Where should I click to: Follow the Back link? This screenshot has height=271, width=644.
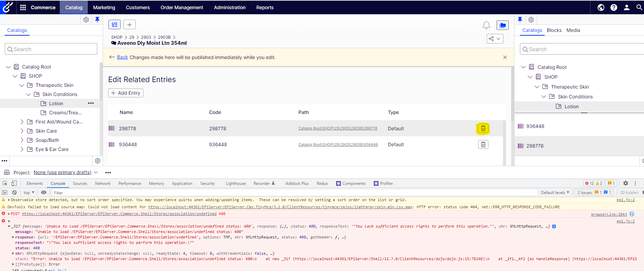pyautogui.click(x=122, y=57)
